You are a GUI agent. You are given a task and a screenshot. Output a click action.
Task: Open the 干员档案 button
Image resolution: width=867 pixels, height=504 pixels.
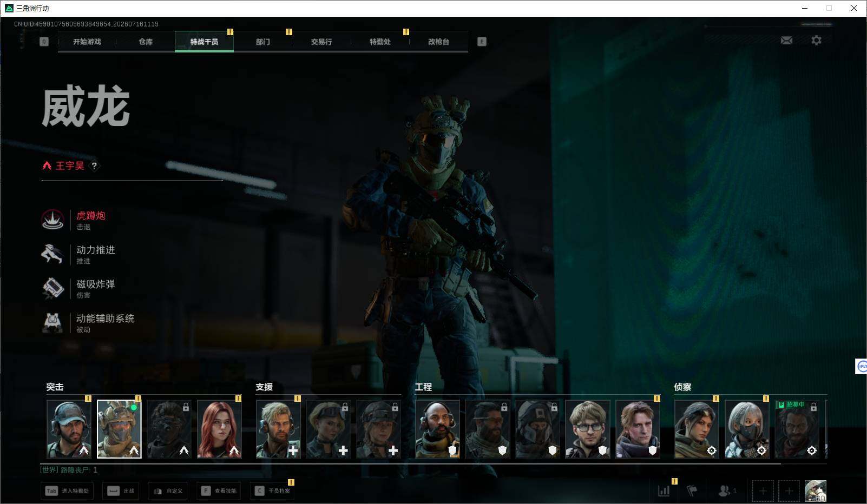coord(272,491)
